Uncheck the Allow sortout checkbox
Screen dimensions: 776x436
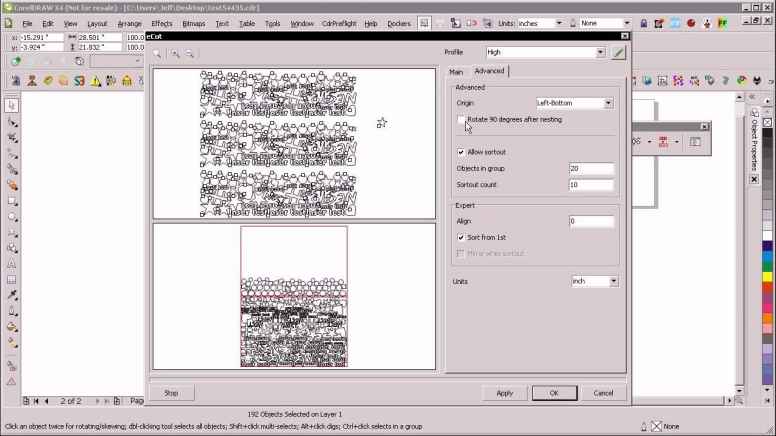pyautogui.click(x=461, y=152)
